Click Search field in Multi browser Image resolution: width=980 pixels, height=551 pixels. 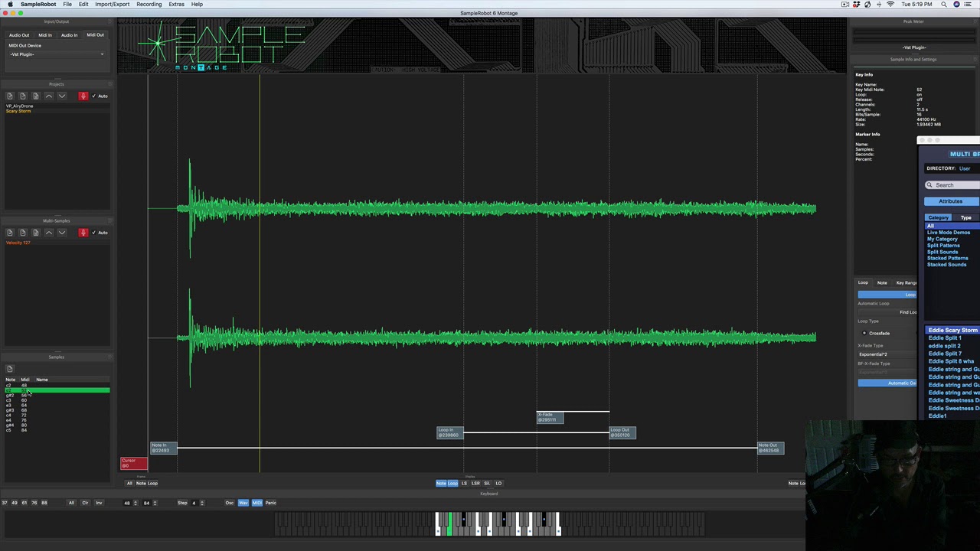pos(952,185)
